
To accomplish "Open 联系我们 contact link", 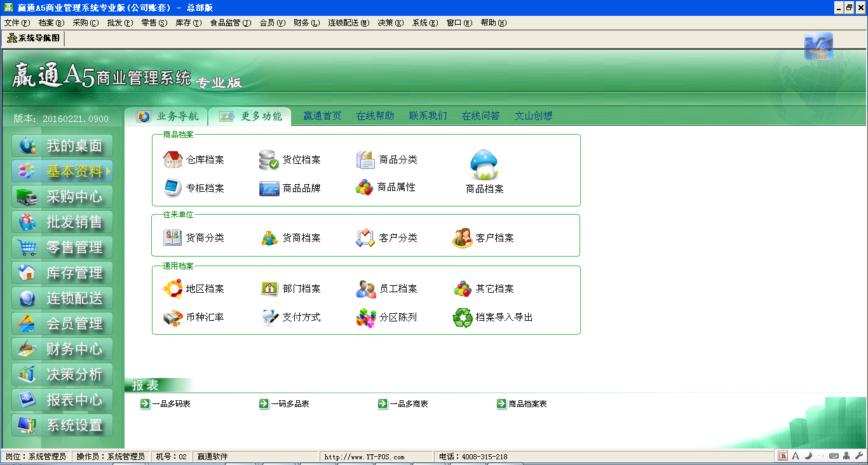I will pyautogui.click(x=428, y=116).
